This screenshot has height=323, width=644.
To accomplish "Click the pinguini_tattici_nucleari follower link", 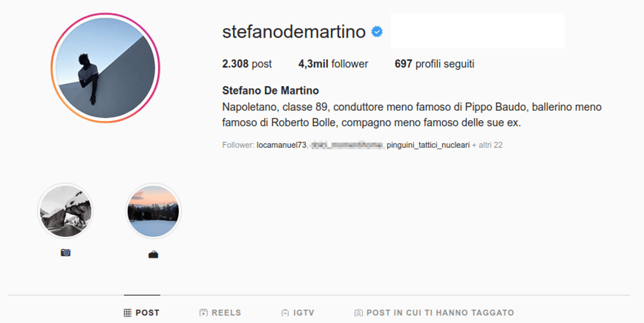I will [x=428, y=145].
